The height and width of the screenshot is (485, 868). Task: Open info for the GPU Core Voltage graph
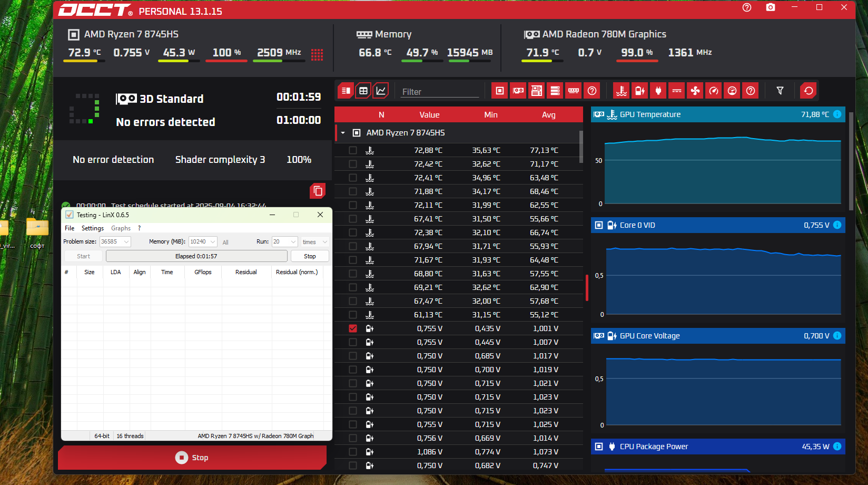[837, 336]
